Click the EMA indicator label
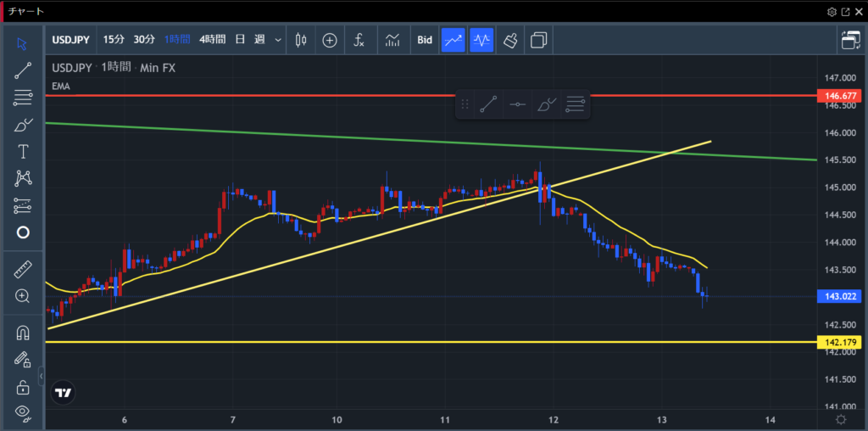Image resolution: width=868 pixels, height=431 pixels. click(x=61, y=86)
